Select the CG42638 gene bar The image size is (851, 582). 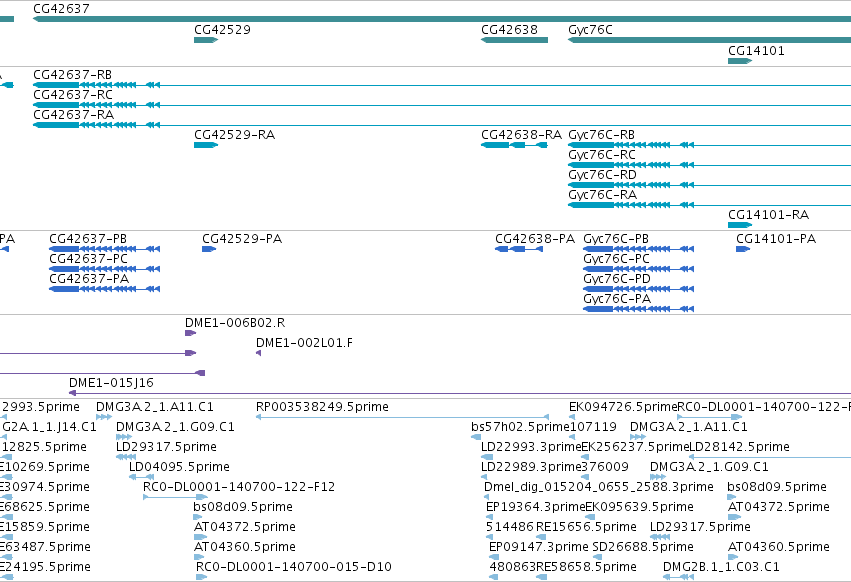coord(515,40)
